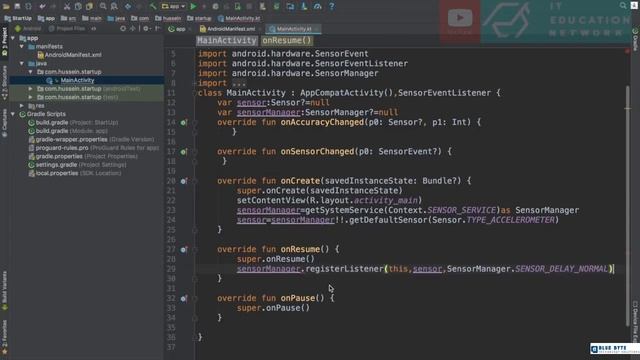Screen dimensions: 640x360
Task: Click the startup breadcrumb folder
Action: (199, 18)
